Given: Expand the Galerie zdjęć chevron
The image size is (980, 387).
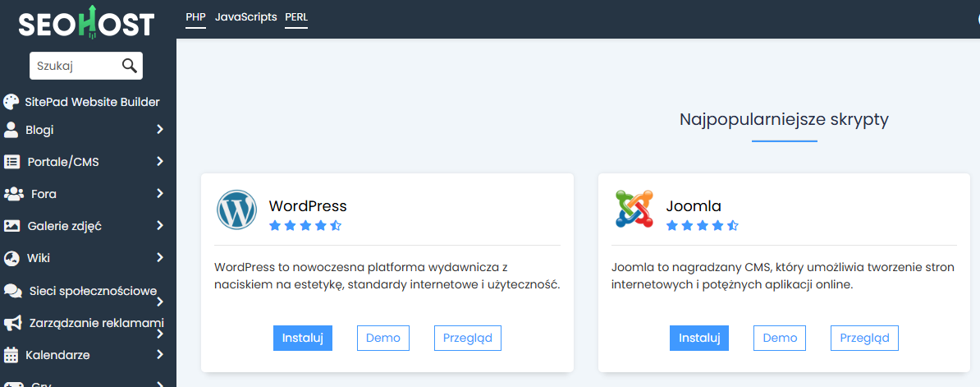Looking at the screenshot, I should point(160,225).
